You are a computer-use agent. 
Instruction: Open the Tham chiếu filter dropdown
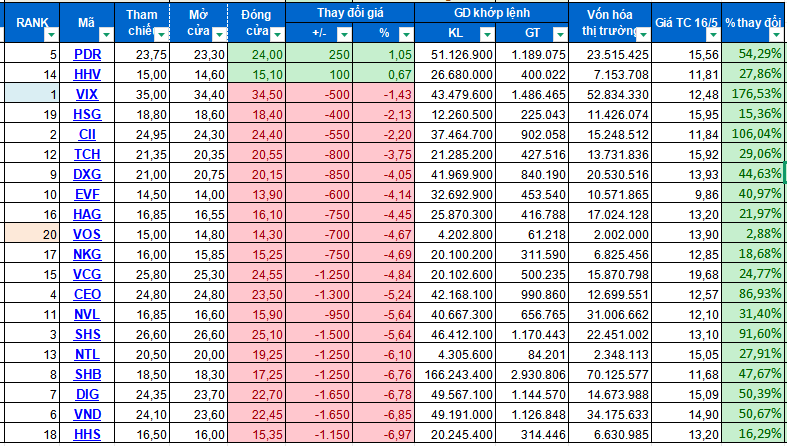[x=162, y=35]
